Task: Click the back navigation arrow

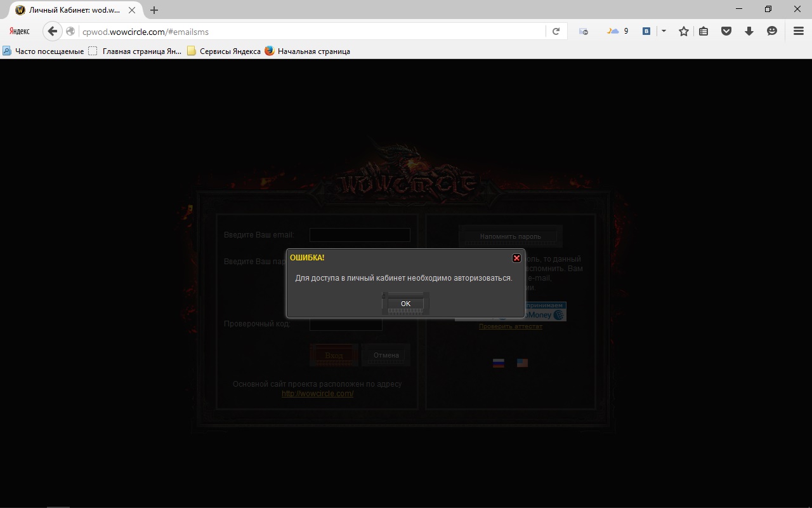Action: 53,31
